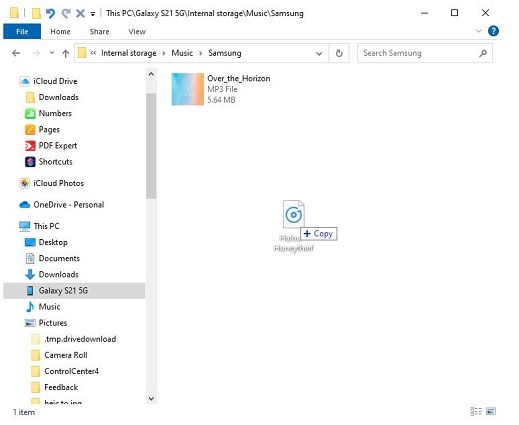Click the Galaxy S21 5G phone icon

[30, 291]
